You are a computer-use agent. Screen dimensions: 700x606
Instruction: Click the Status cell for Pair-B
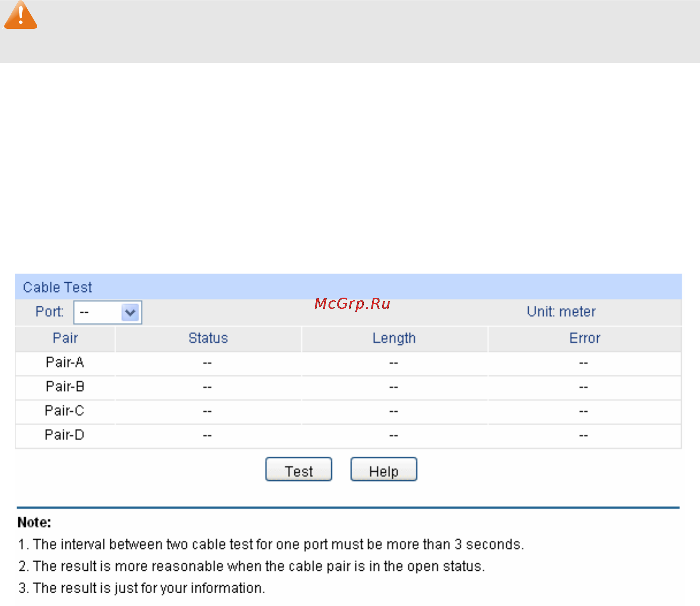coord(208,387)
